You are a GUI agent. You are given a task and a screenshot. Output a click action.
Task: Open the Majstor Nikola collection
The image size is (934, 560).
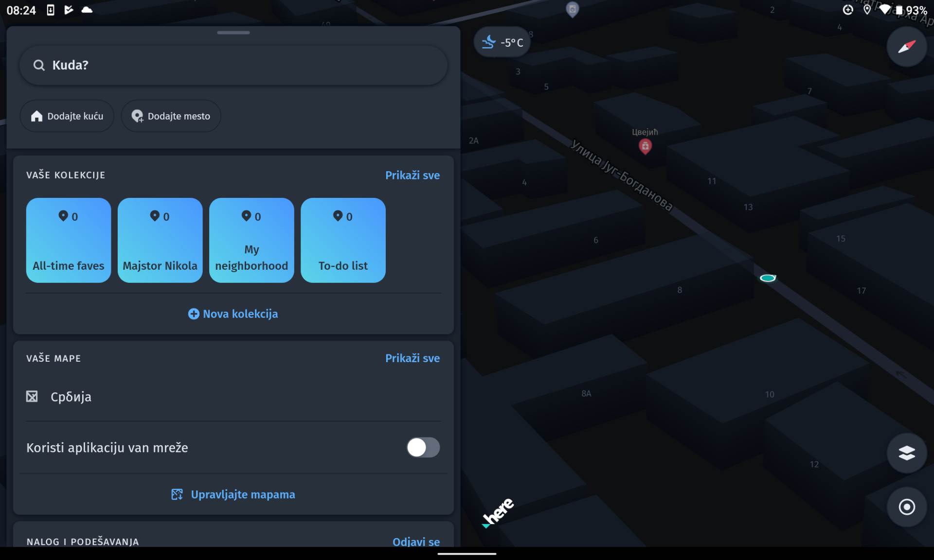point(160,240)
